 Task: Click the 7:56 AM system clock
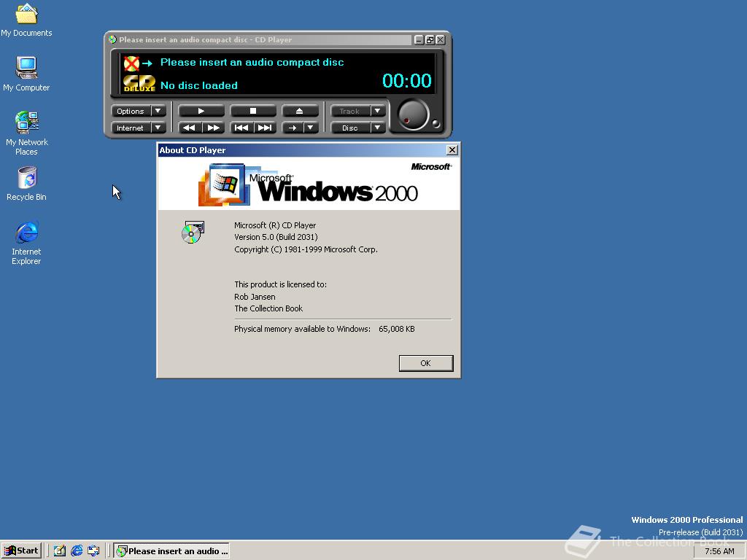719,551
